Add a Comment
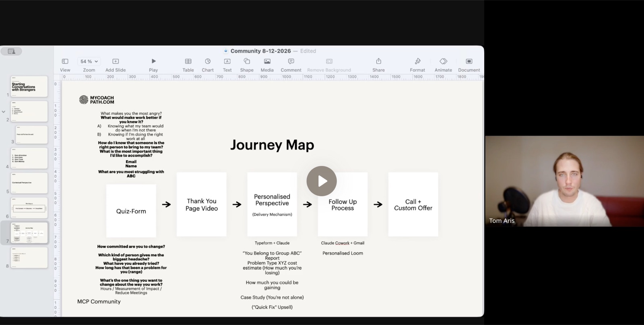 (291, 65)
